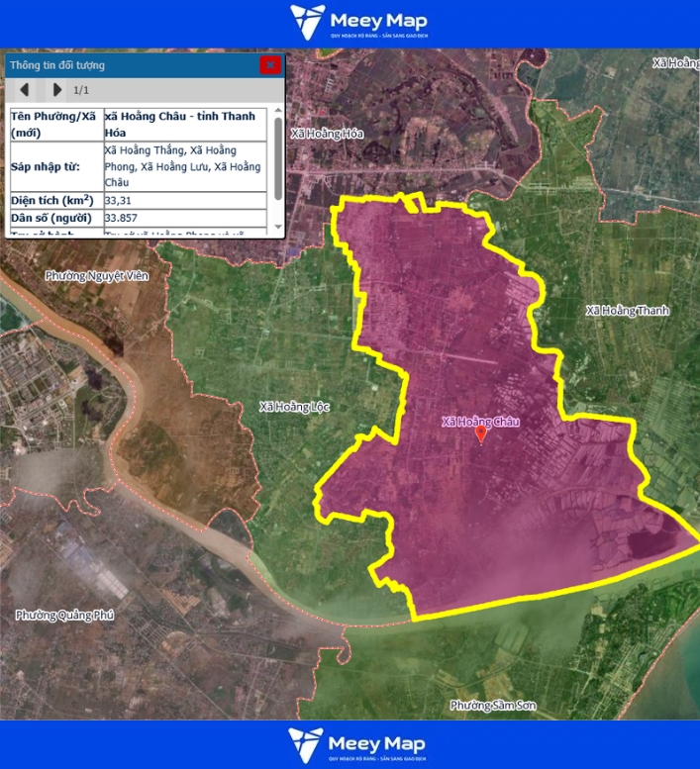Screen dimensions: 700x769
Task: Click the Sáp nhập từ row label
Action: coord(54,166)
